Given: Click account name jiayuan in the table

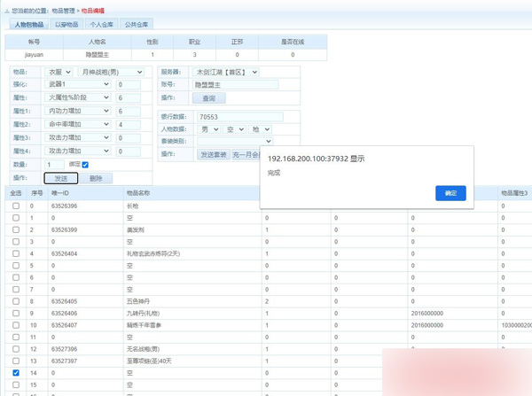Looking at the screenshot, I should tap(34, 55).
